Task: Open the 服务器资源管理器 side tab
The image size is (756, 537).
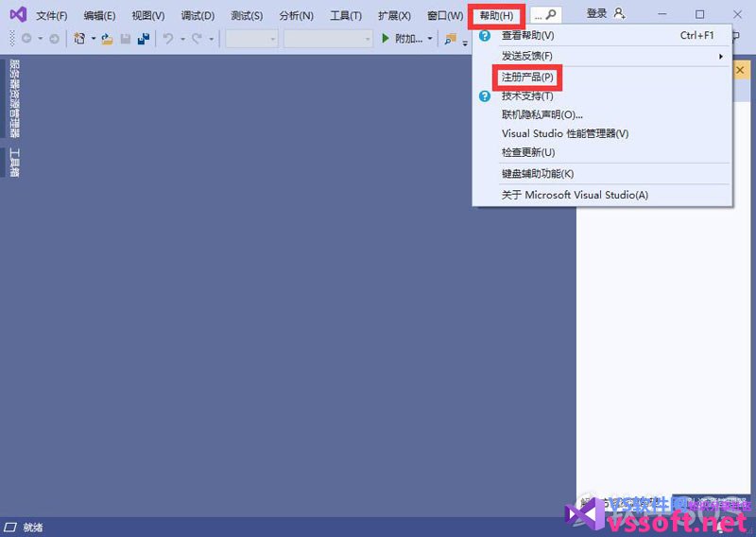Action: tap(14, 98)
